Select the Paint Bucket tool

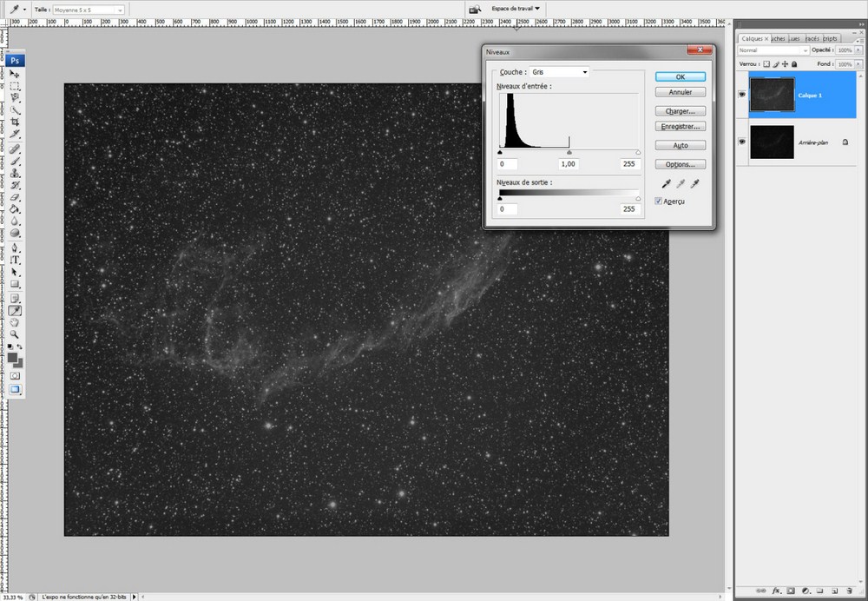pyautogui.click(x=15, y=209)
